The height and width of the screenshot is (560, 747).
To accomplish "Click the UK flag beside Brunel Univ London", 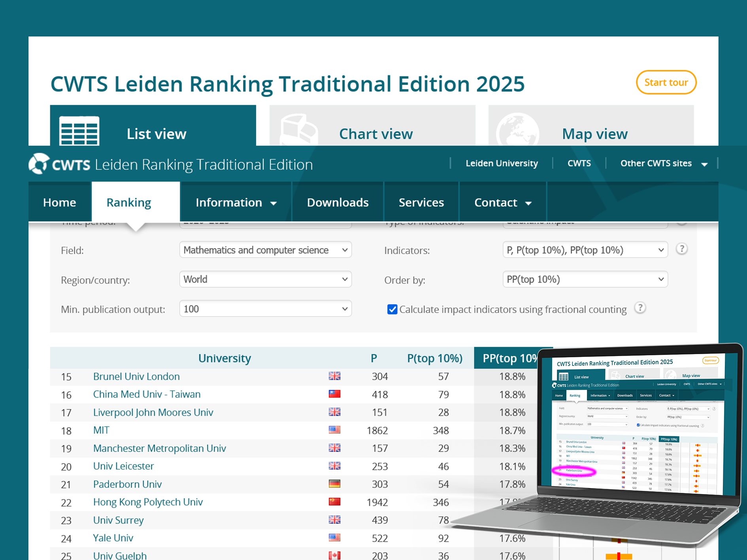I will [334, 376].
